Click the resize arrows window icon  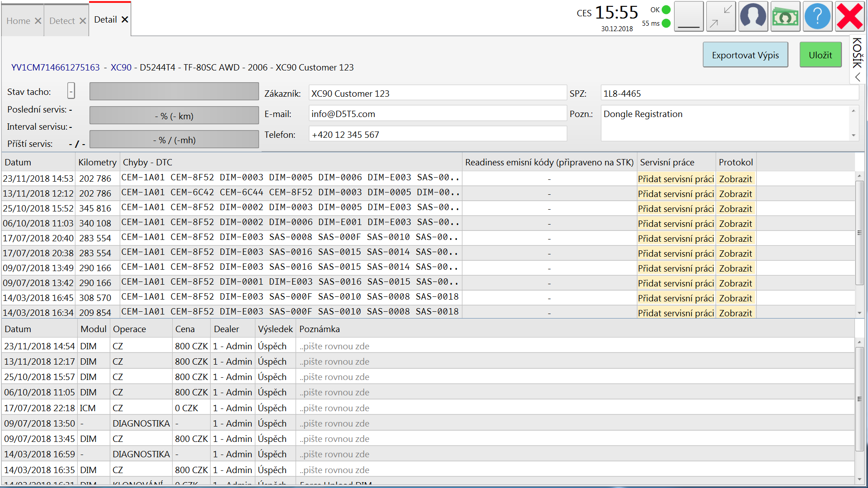click(x=721, y=17)
